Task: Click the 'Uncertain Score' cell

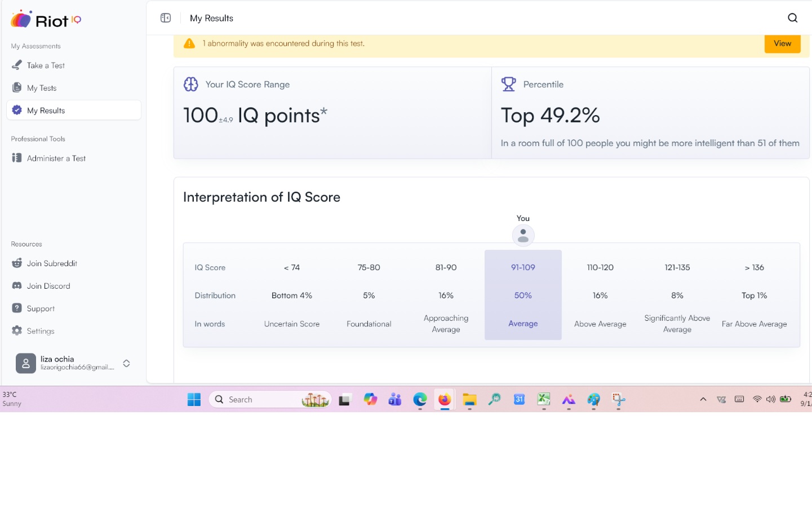Action: click(292, 324)
